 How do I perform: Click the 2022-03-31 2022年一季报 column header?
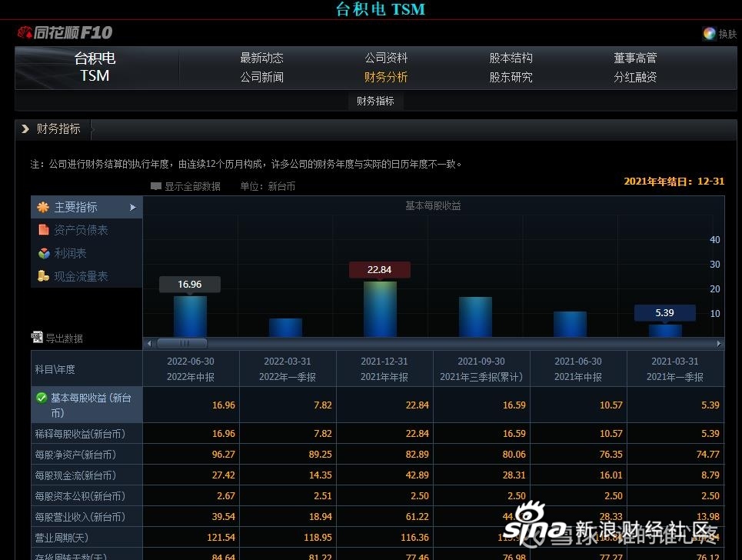pos(288,368)
